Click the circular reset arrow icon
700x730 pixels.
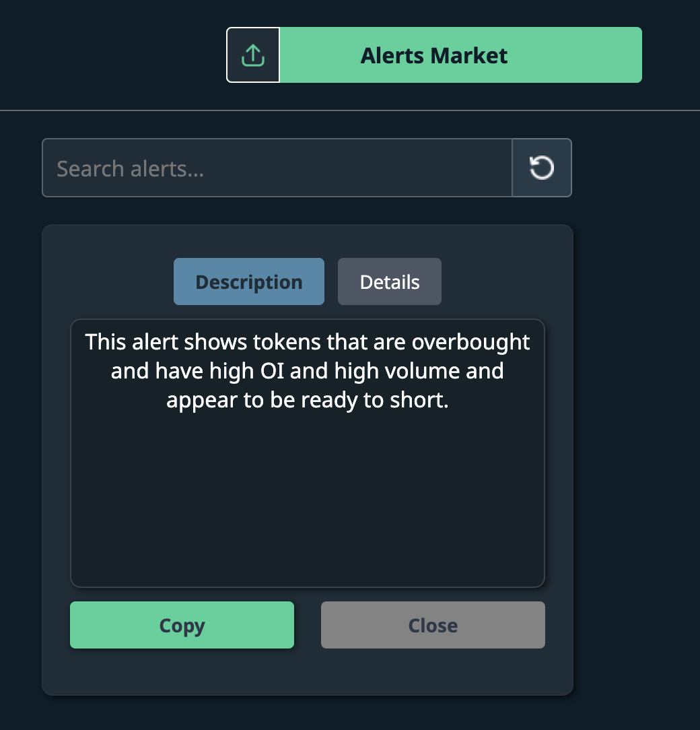click(x=542, y=168)
